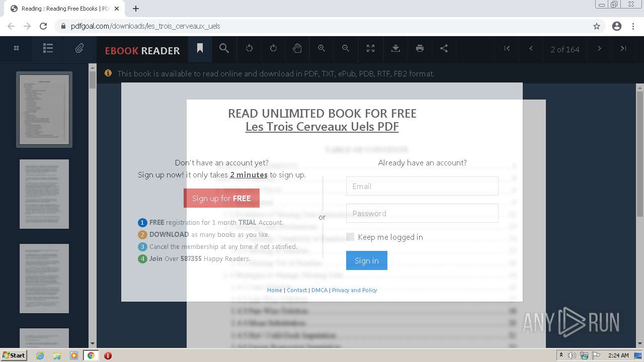This screenshot has height=362, width=644.
Task: Open the thumbnails grid view icon
Action: click(16, 48)
